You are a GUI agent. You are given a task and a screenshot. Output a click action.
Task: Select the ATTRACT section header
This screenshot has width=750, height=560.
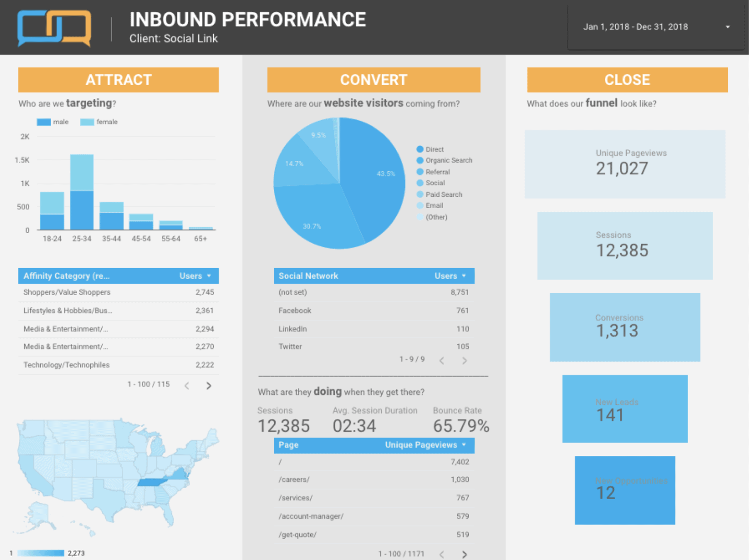pos(118,79)
